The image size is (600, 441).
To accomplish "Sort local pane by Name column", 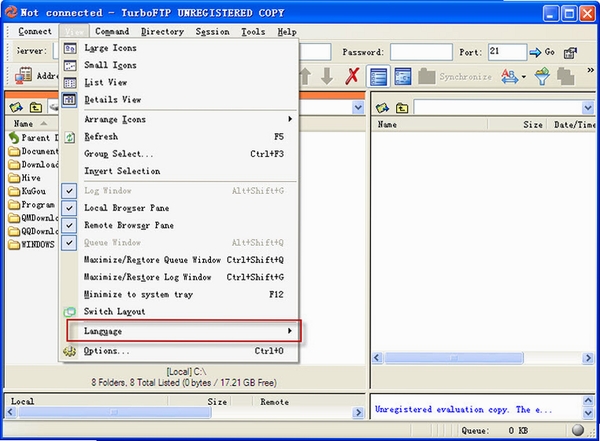I will tap(31, 124).
